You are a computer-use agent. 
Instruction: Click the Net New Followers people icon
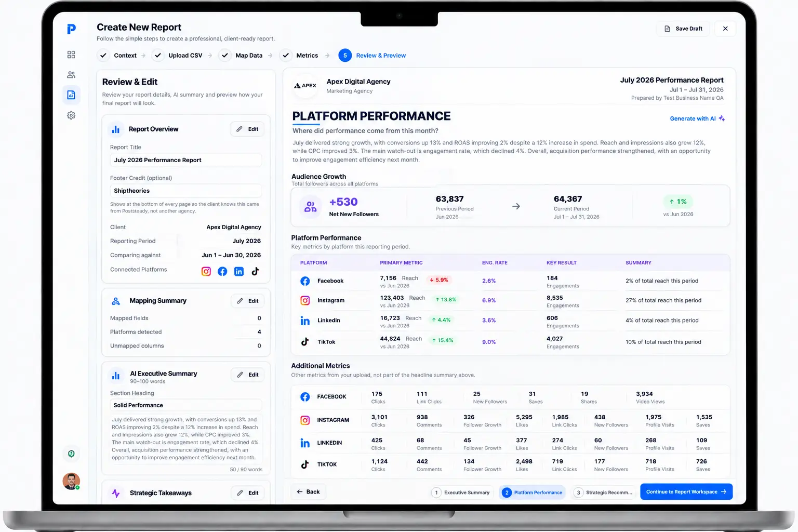coord(310,206)
